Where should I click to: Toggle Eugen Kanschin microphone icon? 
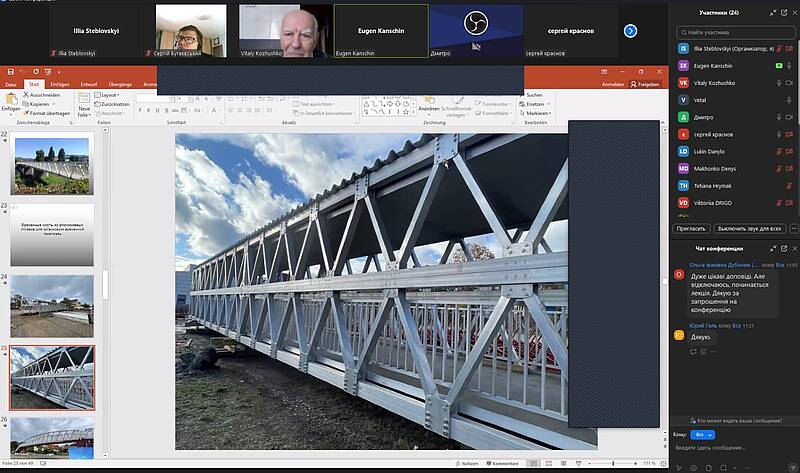coord(789,66)
